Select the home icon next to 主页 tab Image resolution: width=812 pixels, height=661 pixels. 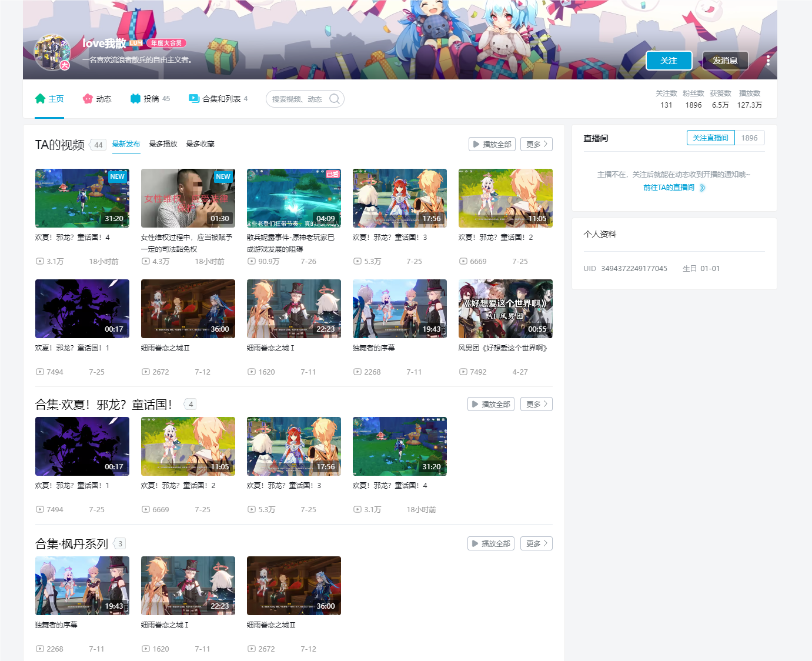pyautogui.click(x=40, y=98)
